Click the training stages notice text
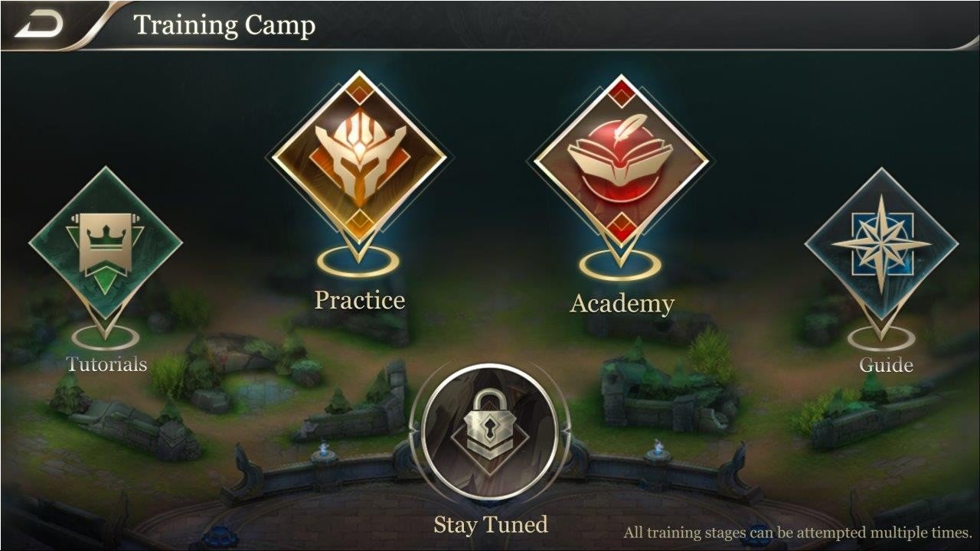 pyautogui.click(x=798, y=533)
